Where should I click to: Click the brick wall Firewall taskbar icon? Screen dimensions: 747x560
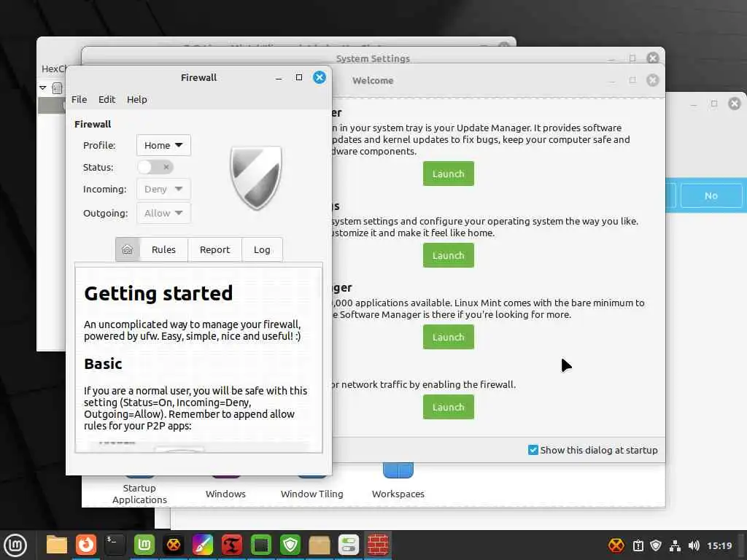pos(378,545)
